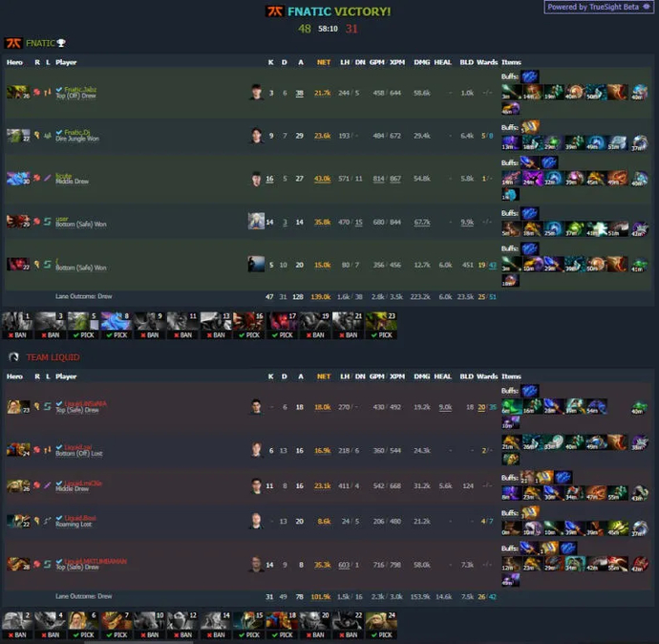Click Fnatic.Jabz's offlane role icon

click(48, 92)
